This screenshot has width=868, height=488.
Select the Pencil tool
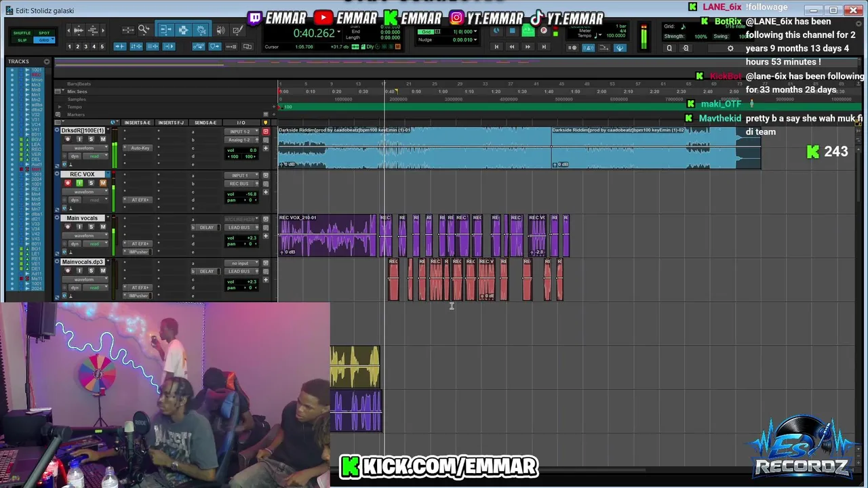tap(237, 30)
